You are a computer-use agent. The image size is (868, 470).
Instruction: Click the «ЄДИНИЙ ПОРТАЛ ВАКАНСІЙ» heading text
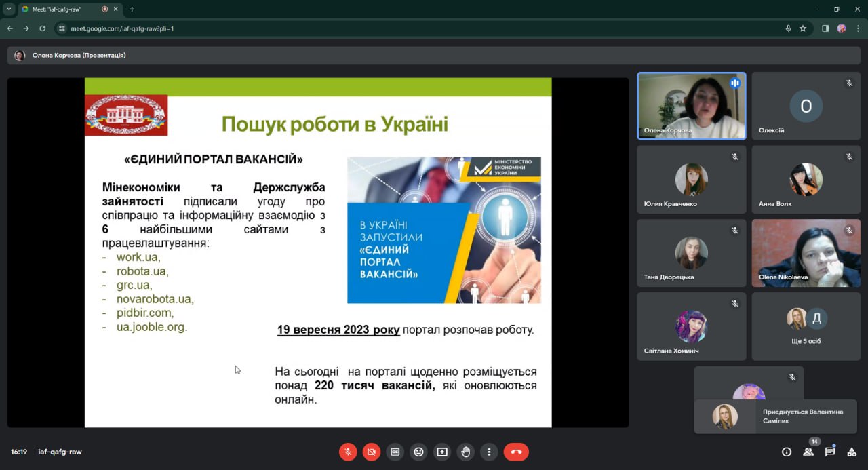pos(214,160)
